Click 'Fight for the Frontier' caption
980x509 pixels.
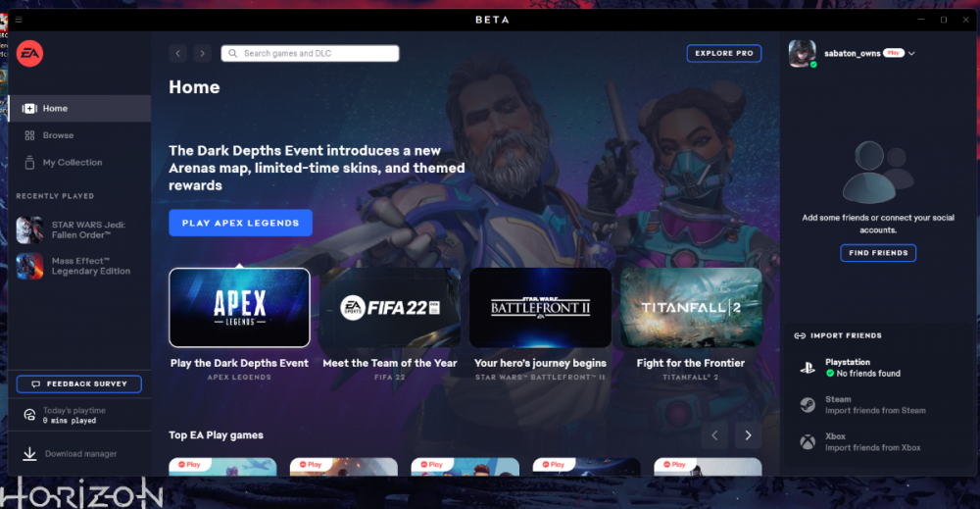coord(691,363)
